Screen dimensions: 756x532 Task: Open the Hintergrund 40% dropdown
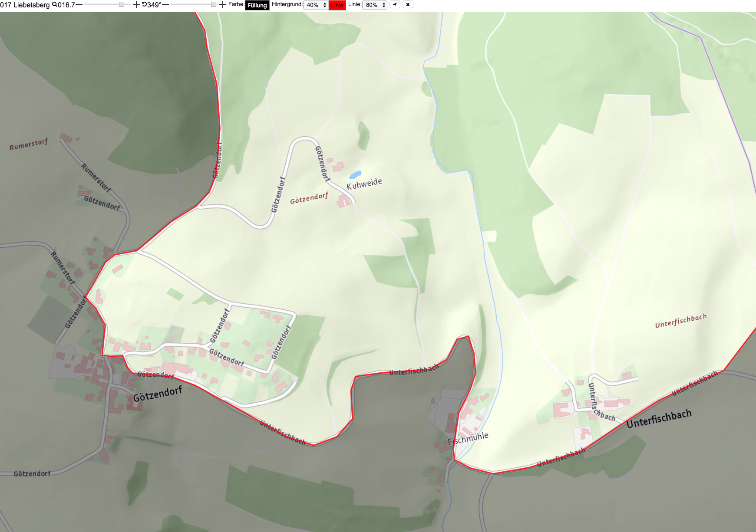tap(316, 5)
